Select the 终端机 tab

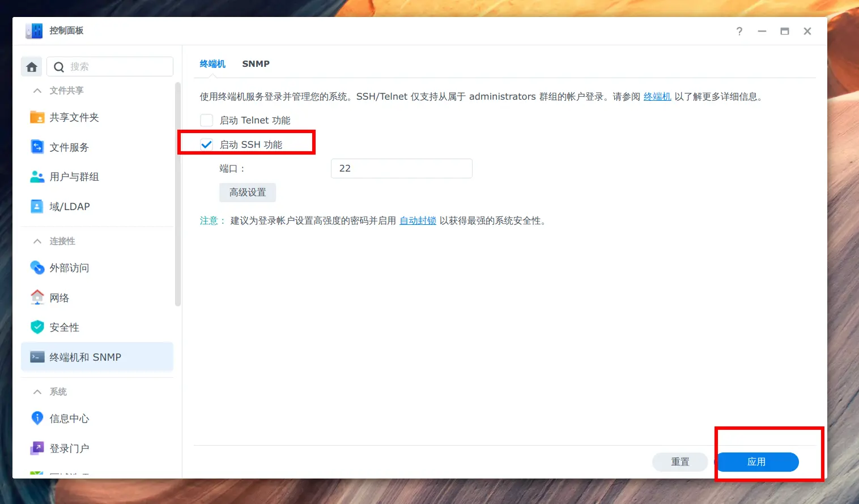pyautogui.click(x=212, y=63)
